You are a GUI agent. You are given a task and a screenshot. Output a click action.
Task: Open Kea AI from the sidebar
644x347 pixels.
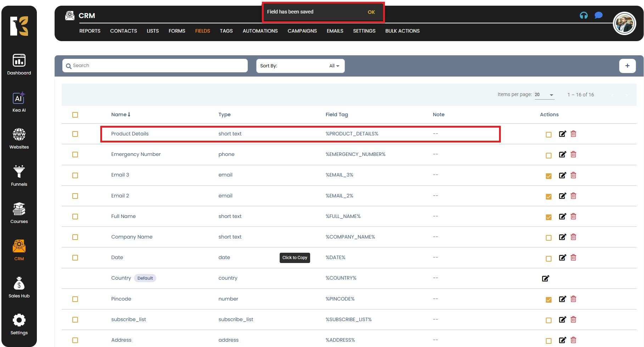19,102
